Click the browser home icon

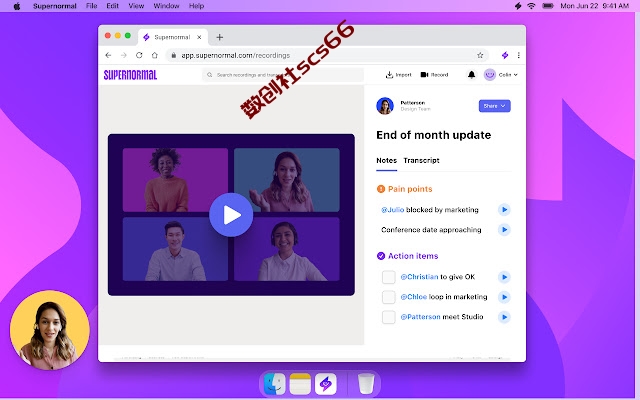click(155, 55)
